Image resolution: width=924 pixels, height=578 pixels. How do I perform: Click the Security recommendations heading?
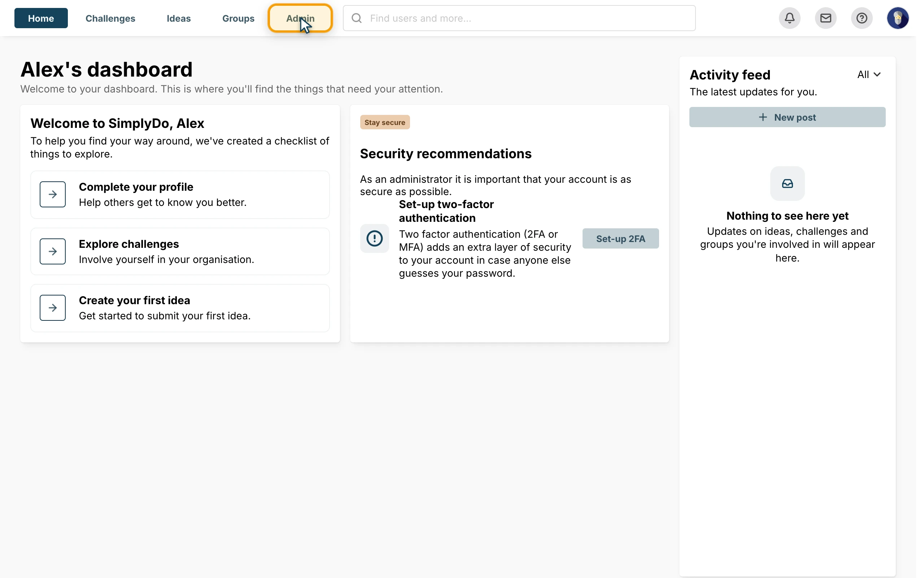(446, 154)
